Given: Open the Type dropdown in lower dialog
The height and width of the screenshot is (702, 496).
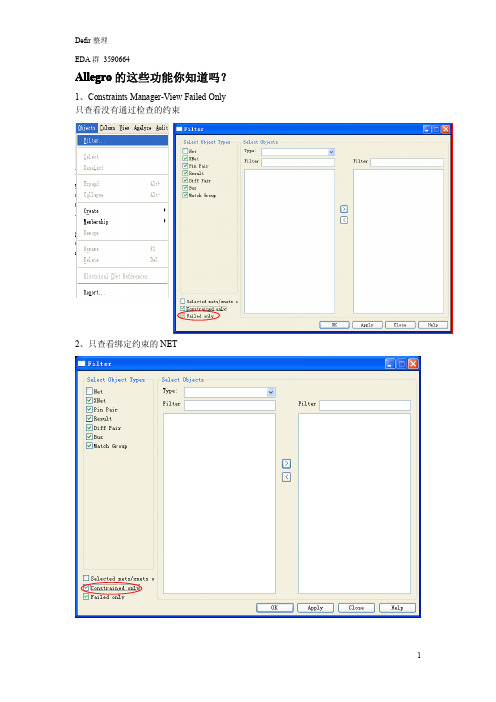Looking at the screenshot, I should pos(230,392).
